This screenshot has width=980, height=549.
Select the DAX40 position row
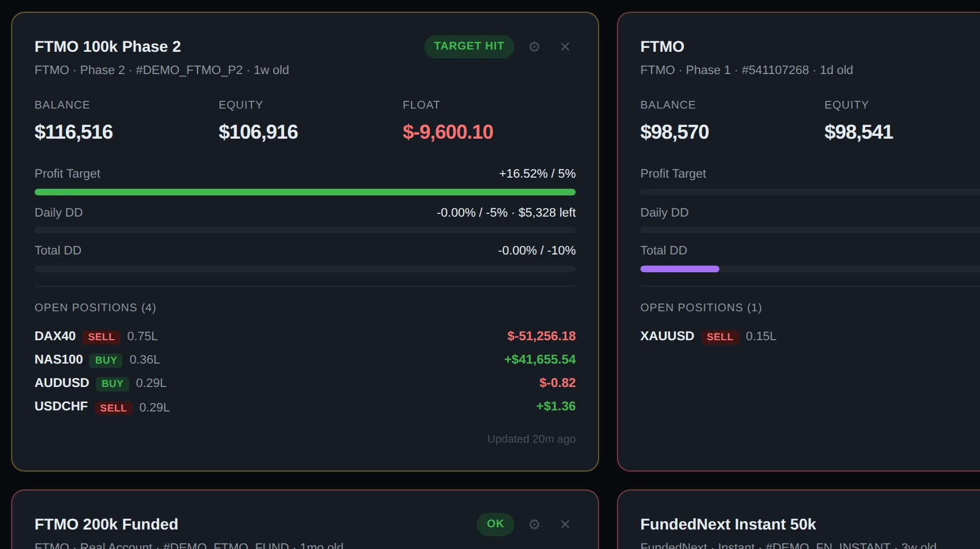[305, 336]
